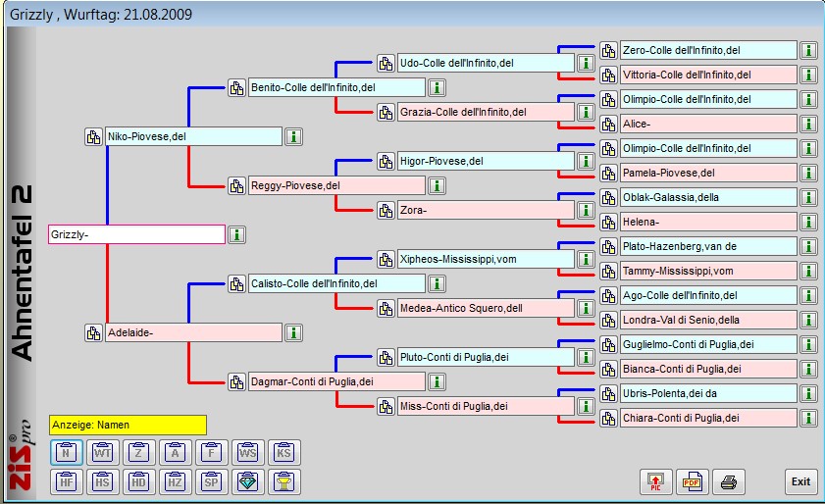
Task: Click the printer icon to print the pedigree
Action: [x=729, y=481]
